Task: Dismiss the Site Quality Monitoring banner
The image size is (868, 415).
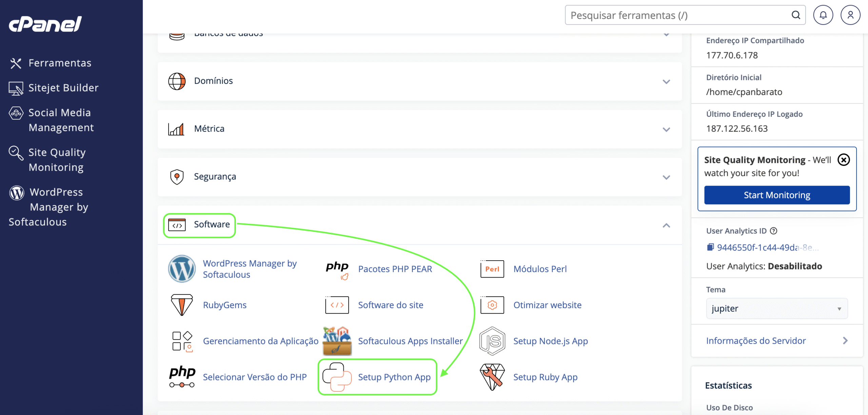Action: tap(844, 160)
